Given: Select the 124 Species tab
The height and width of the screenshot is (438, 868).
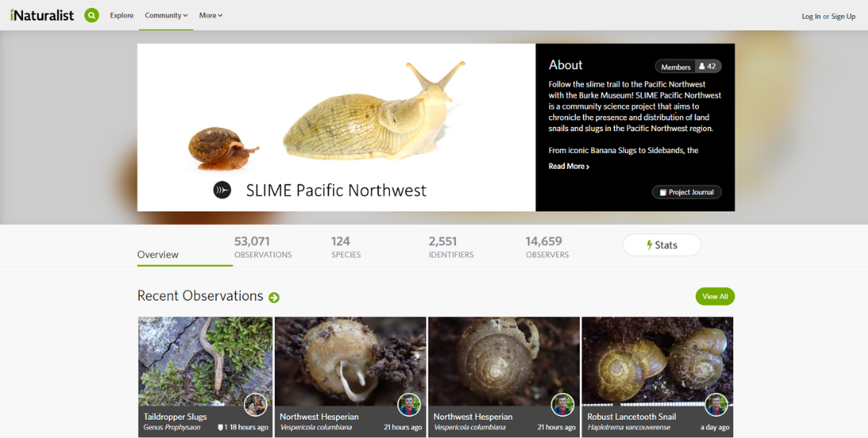Looking at the screenshot, I should (x=346, y=248).
